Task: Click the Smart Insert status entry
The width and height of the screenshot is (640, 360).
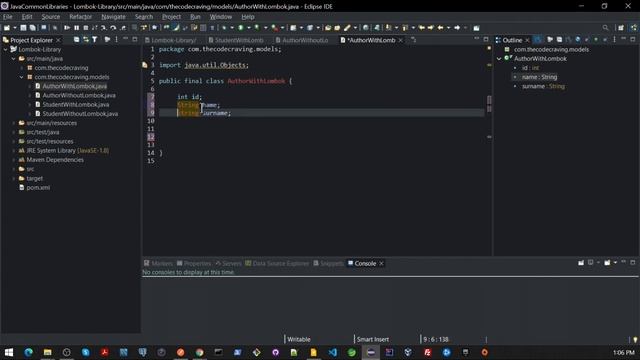Action: (x=373, y=339)
